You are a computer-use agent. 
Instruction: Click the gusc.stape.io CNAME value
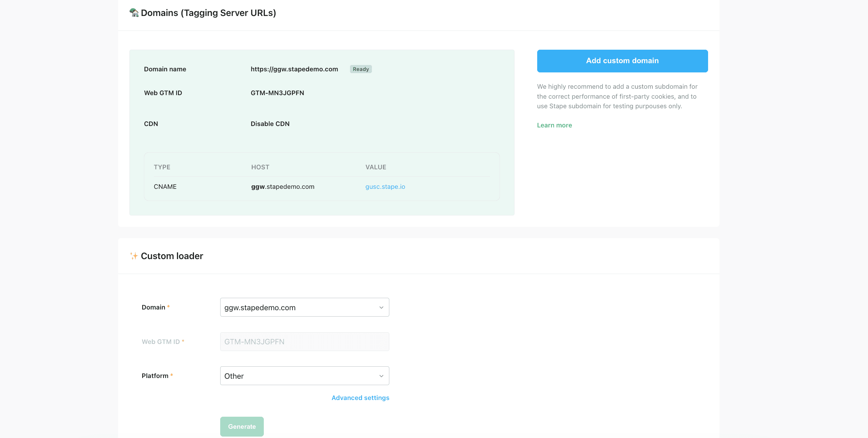[385, 187]
